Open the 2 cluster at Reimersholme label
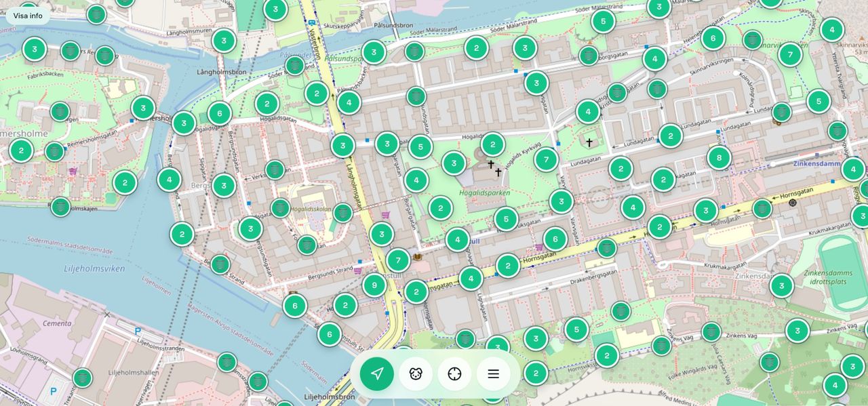 [x=21, y=150]
